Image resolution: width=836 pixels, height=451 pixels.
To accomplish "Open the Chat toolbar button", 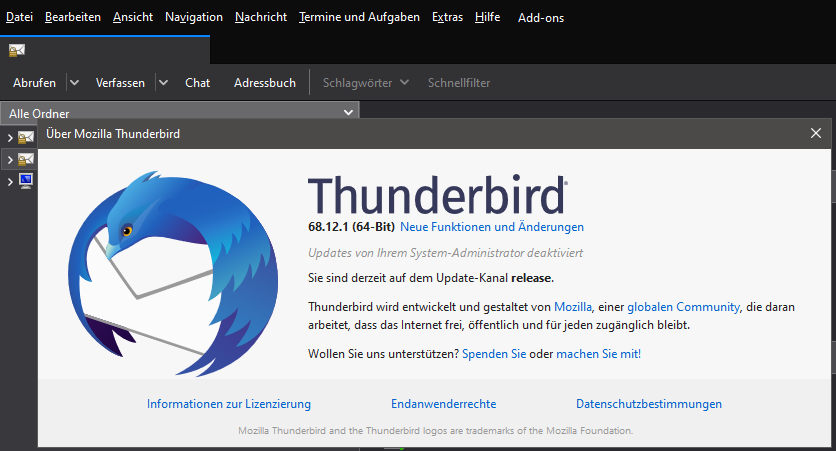I will tap(197, 83).
